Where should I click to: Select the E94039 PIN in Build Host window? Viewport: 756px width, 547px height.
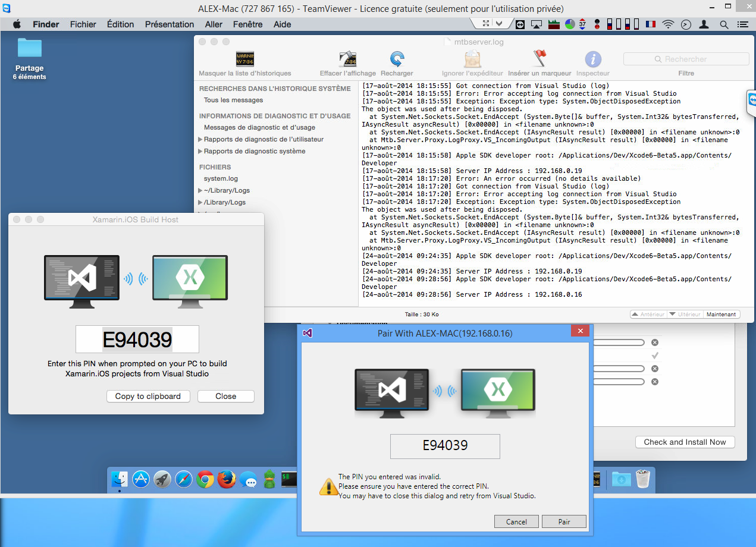pyautogui.click(x=137, y=339)
